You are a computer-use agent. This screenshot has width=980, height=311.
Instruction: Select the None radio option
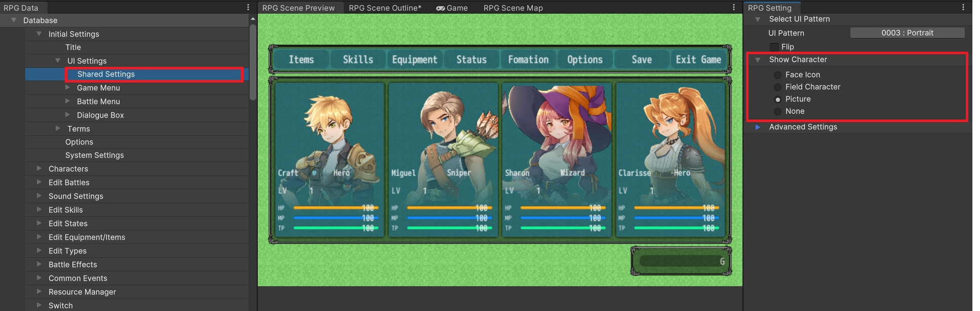tap(777, 111)
